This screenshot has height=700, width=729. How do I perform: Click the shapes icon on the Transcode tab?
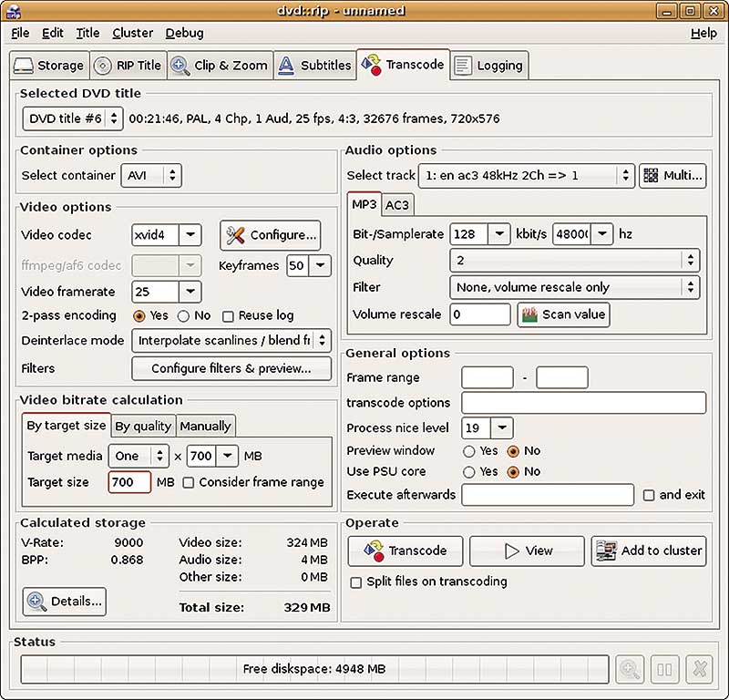372,65
